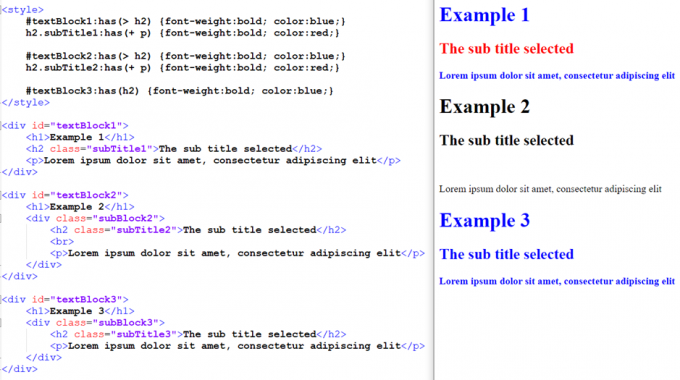Collapse the subBlock2 div fold marker
680x380 pixels.
coord(1,219)
